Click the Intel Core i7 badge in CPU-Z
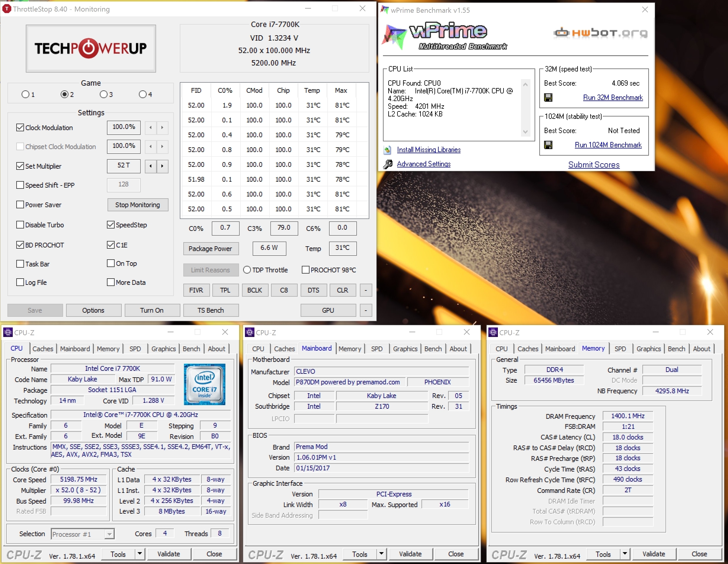728x564 pixels. pyautogui.click(x=204, y=384)
